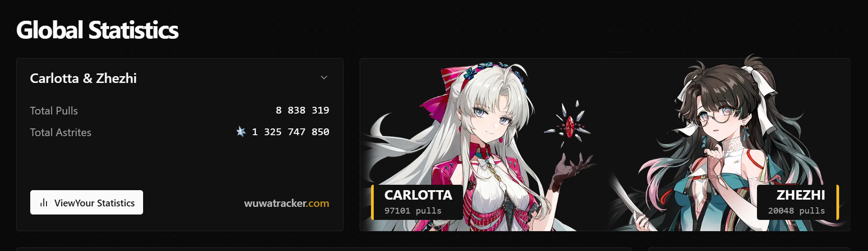Select the Total Pulls value 8 838 319

point(302,110)
